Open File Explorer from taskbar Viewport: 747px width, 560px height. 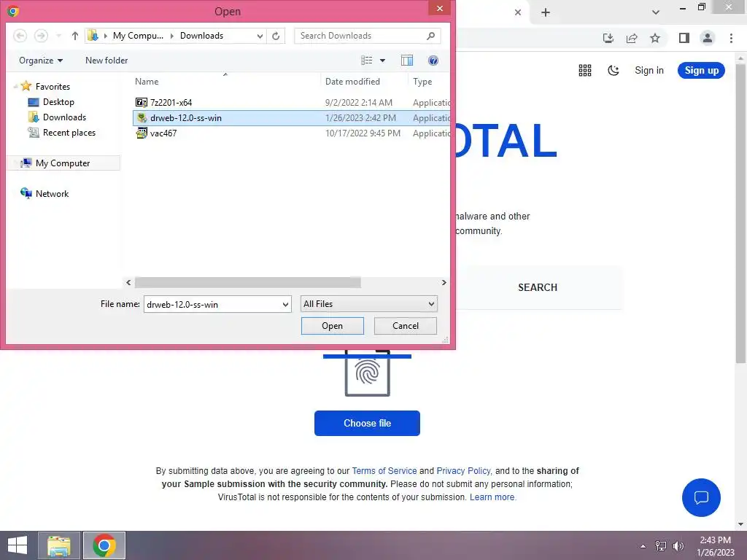(58, 545)
